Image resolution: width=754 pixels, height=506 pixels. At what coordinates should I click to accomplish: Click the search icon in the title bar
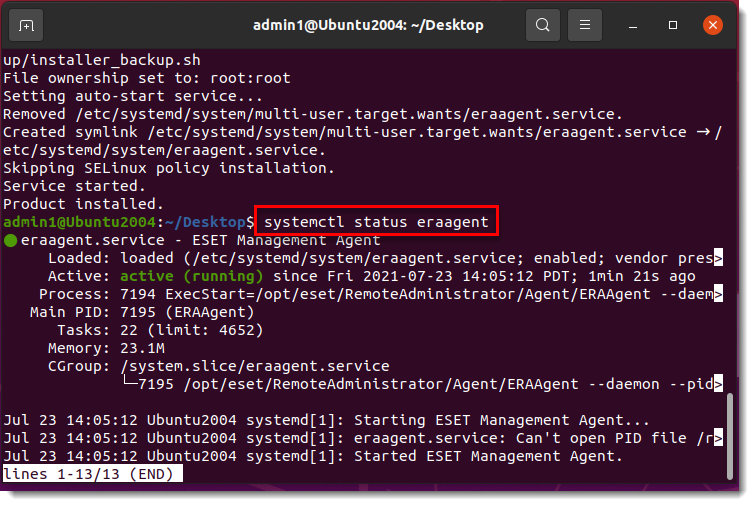click(543, 25)
